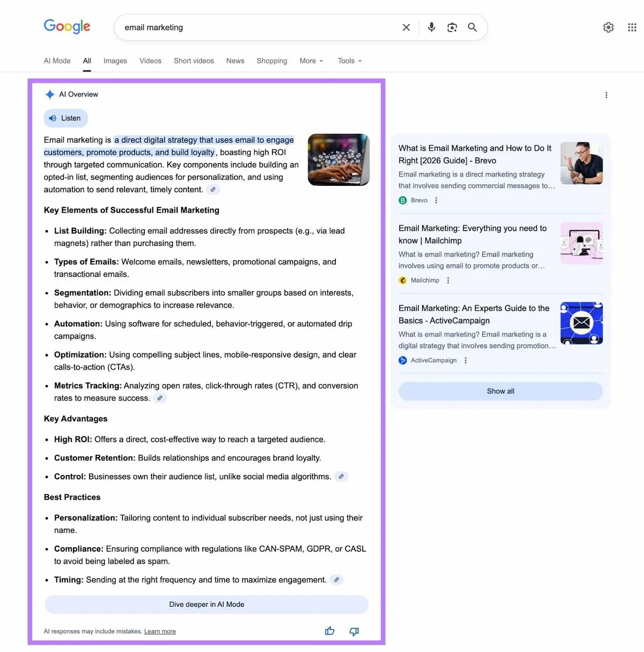Open search by image camera icon
Image resolution: width=644 pixels, height=652 pixels.
pyautogui.click(x=452, y=27)
